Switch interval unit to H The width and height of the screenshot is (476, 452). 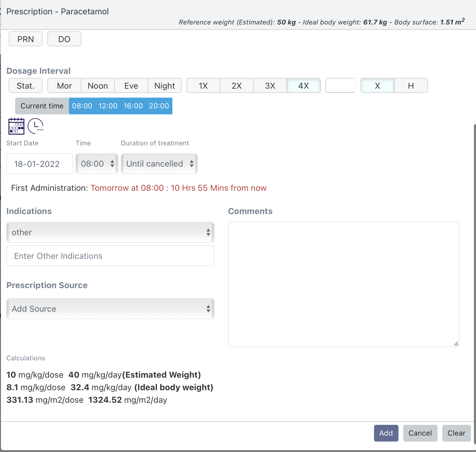[x=411, y=86]
